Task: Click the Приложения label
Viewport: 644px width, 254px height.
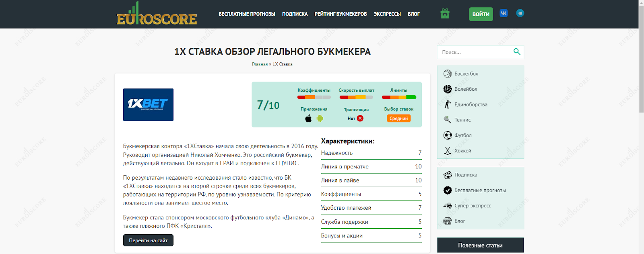Action: [314, 109]
